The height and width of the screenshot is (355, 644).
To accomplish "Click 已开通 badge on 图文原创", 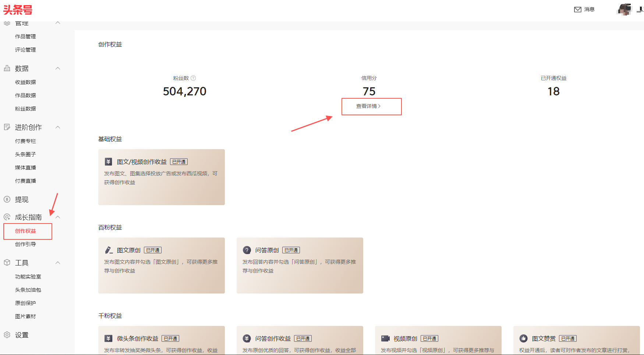I will (x=153, y=250).
